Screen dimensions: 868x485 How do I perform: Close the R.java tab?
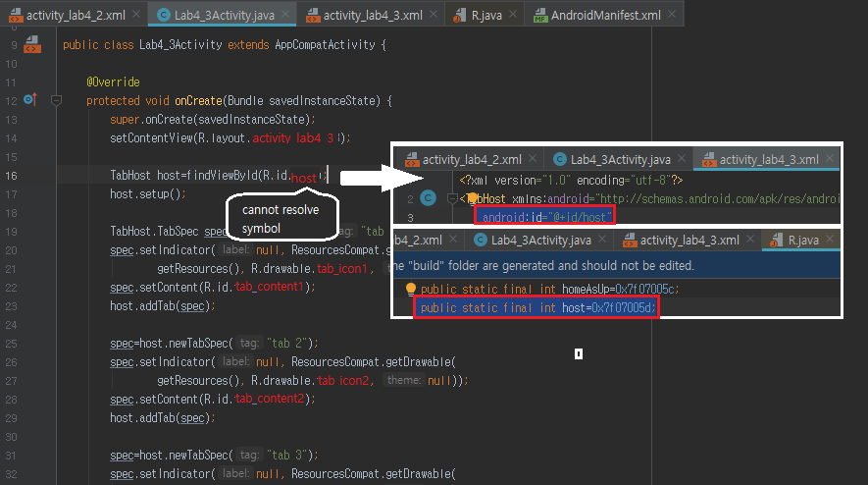click(513, 15)
